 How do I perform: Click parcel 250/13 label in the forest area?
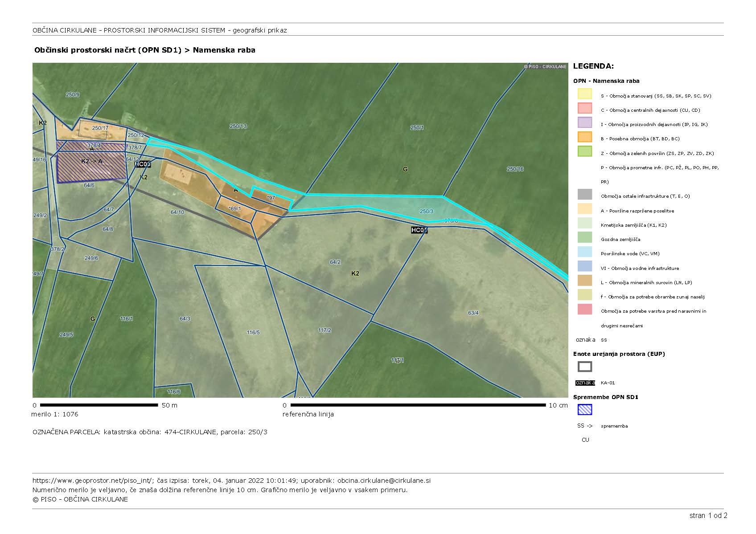(238, 126)
